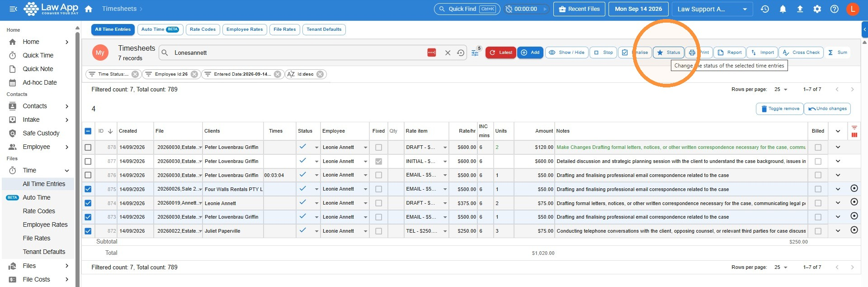Remove the Entered Date filter chip
The image size is (868, 287).
278,74
